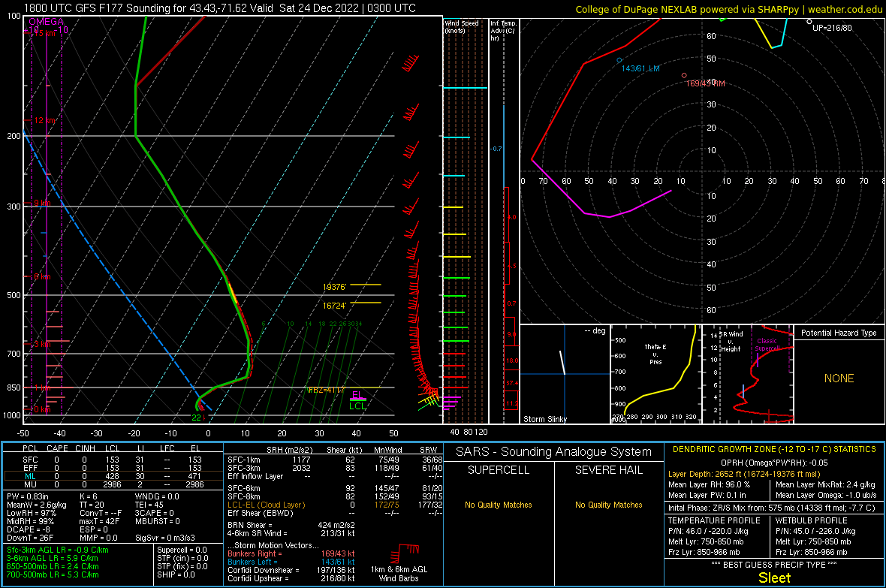Select the OMEGA label on the skew-T
Image resolution: width=886 pixels, height=588 pixels.
click(47, 22)
